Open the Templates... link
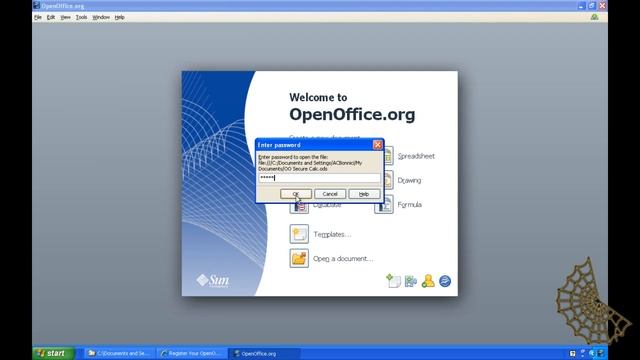Screen dimensions: 640x360 point(332,234)
